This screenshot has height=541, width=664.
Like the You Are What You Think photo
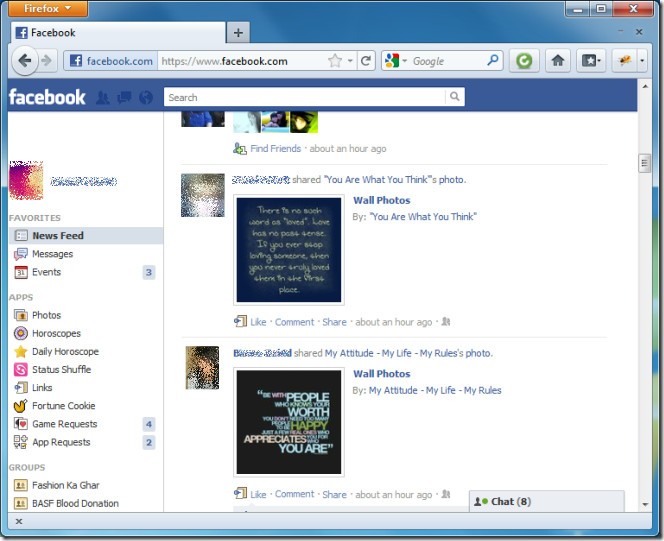coord(258,322)
